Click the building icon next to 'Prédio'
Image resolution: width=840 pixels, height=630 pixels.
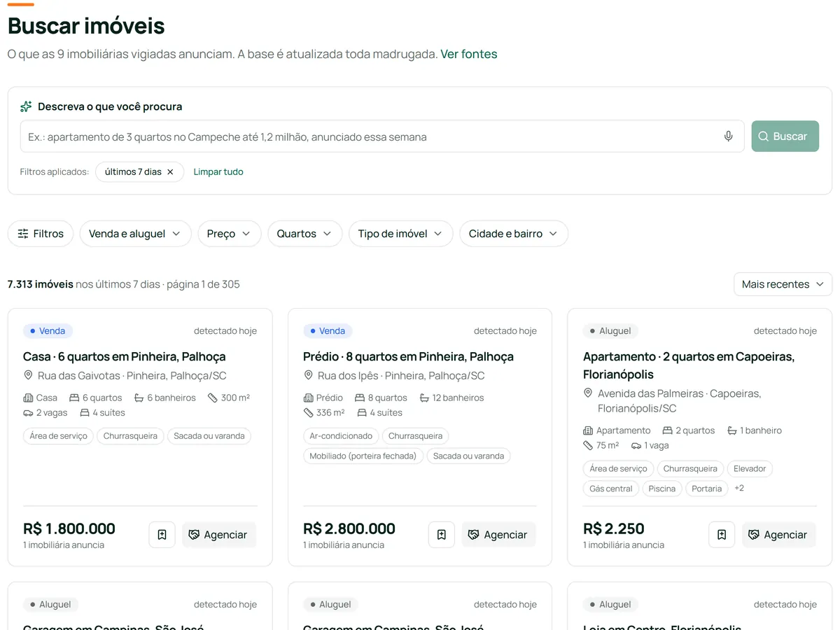pyautogui.click(x=308, y=398)
